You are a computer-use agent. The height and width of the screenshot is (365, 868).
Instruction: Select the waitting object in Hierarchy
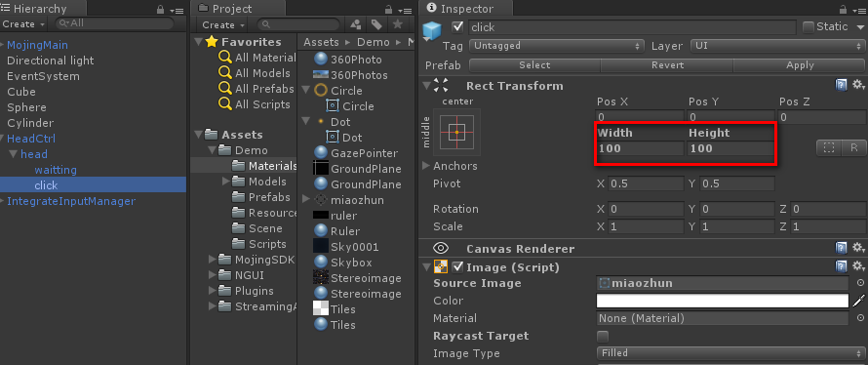(56, 170)
